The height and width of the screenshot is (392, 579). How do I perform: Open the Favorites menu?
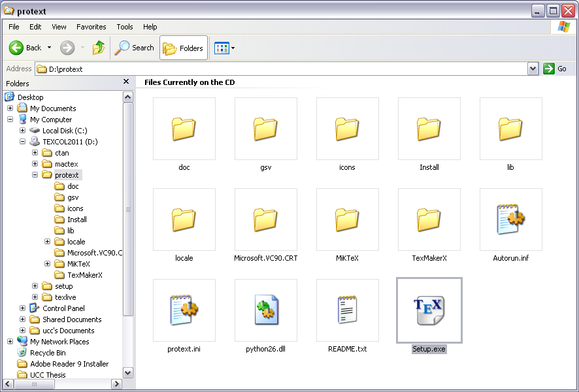tap(91, 27)
